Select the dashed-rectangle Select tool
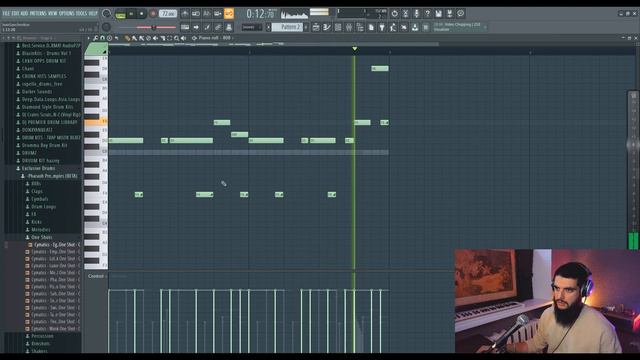Viewport: 640px width, 360px height. click(x=169, y=38)
